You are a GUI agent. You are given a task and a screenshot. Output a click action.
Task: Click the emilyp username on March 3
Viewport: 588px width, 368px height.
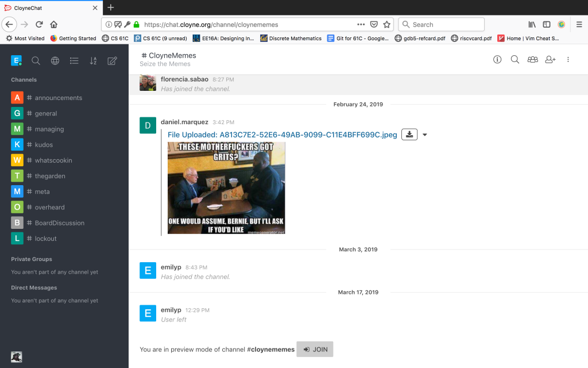pos(171,267)
